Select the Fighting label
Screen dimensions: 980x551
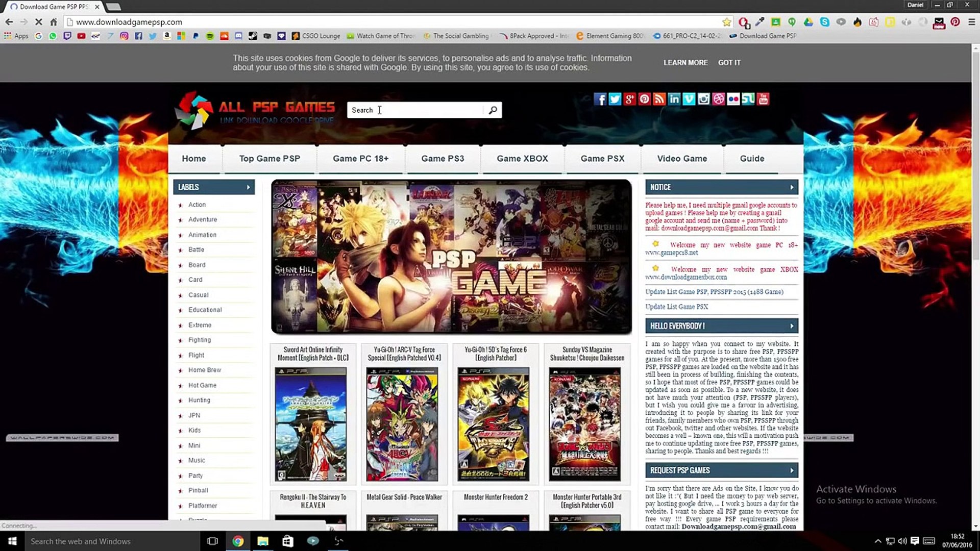(200, 340)
